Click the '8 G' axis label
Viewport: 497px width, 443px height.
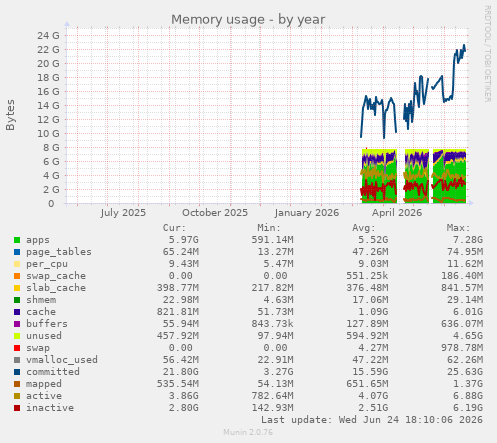51,147
